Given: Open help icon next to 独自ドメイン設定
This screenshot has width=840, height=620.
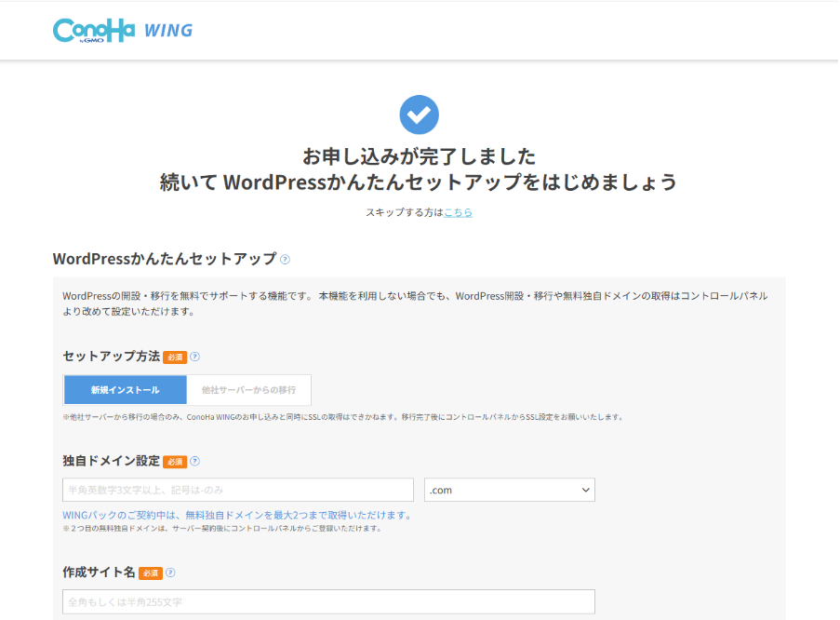Looking at the screenshot, I should [x=194, y=461].
